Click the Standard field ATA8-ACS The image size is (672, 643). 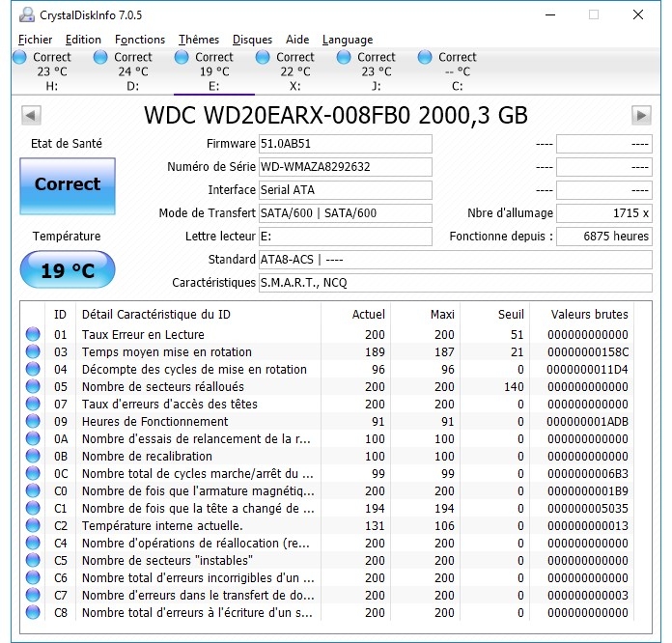(456, 260)
